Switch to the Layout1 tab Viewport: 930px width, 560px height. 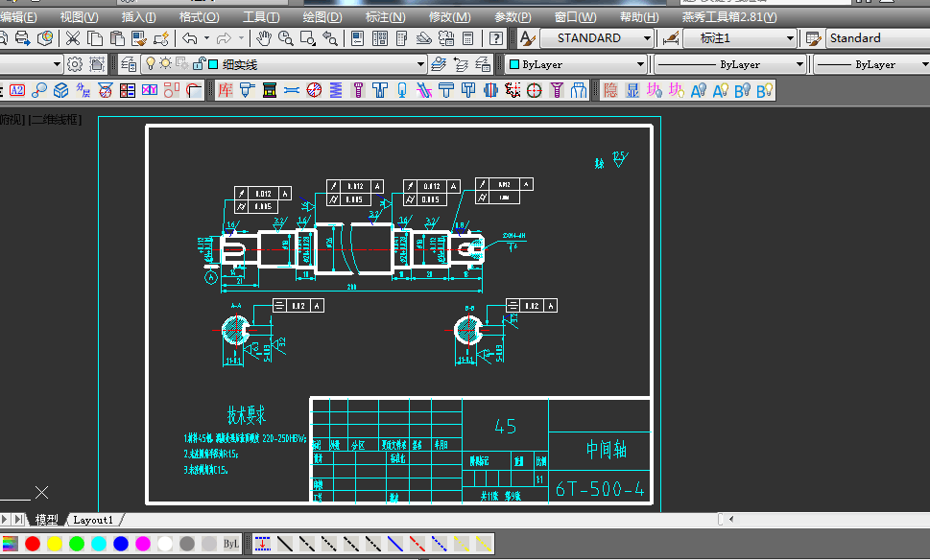(x=93, y=520)
